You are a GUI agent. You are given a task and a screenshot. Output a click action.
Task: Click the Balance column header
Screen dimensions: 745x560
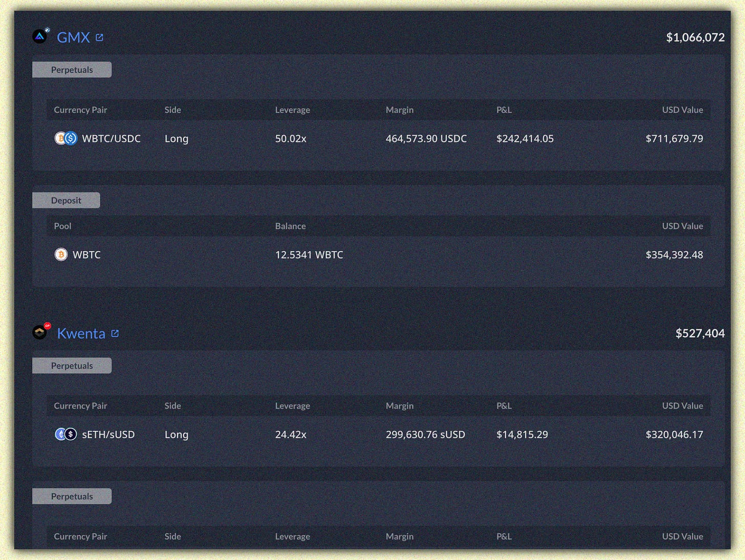point(290,226)
